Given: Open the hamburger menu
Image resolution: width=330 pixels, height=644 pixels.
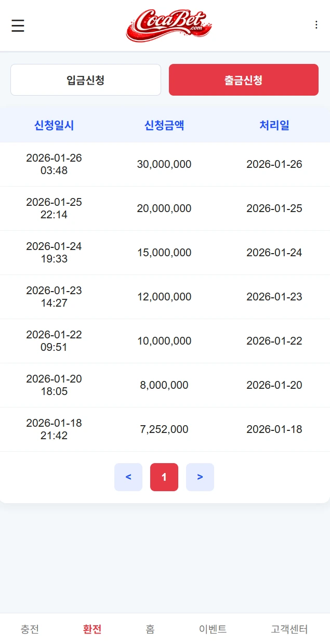Looking at the screenshot, I should [18, 25].
